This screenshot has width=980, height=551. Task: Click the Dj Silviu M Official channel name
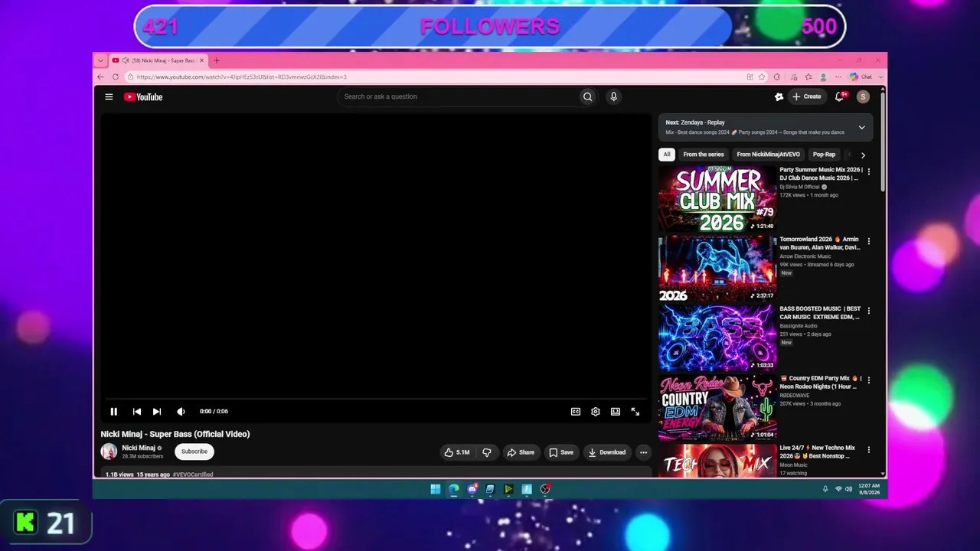(799, 187)
